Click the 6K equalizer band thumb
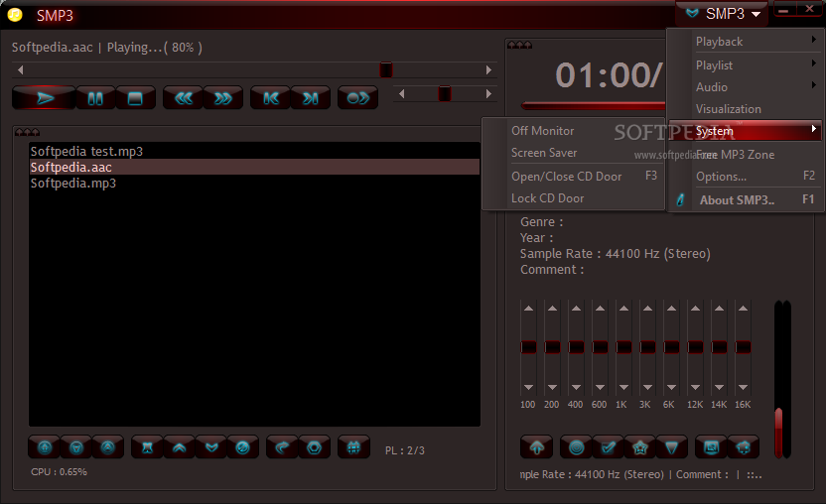Viewport: 826px width, 504px height. 671,347
